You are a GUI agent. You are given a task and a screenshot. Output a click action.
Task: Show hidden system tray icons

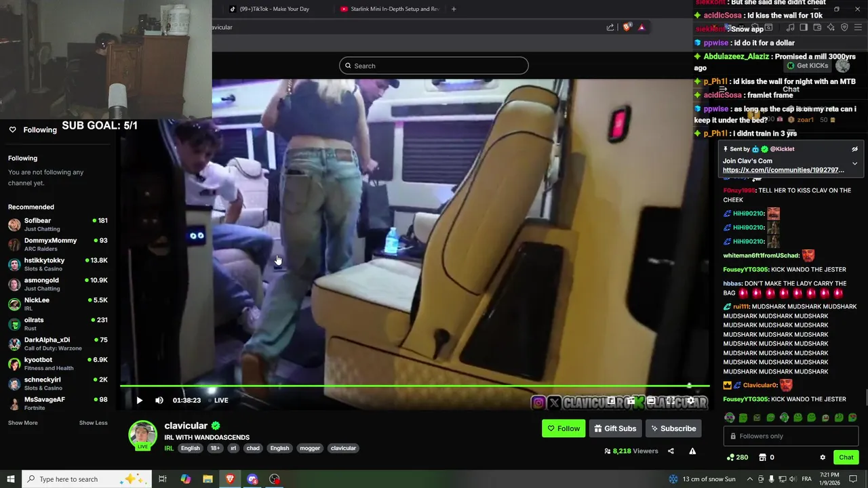point(750,479)
